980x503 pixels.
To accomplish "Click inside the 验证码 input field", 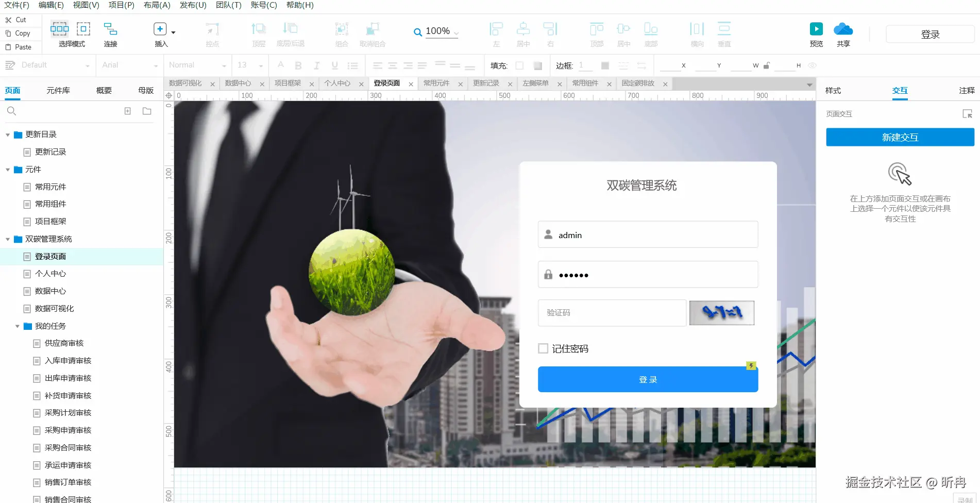I will pyautogui.click(x=611, y=313).
